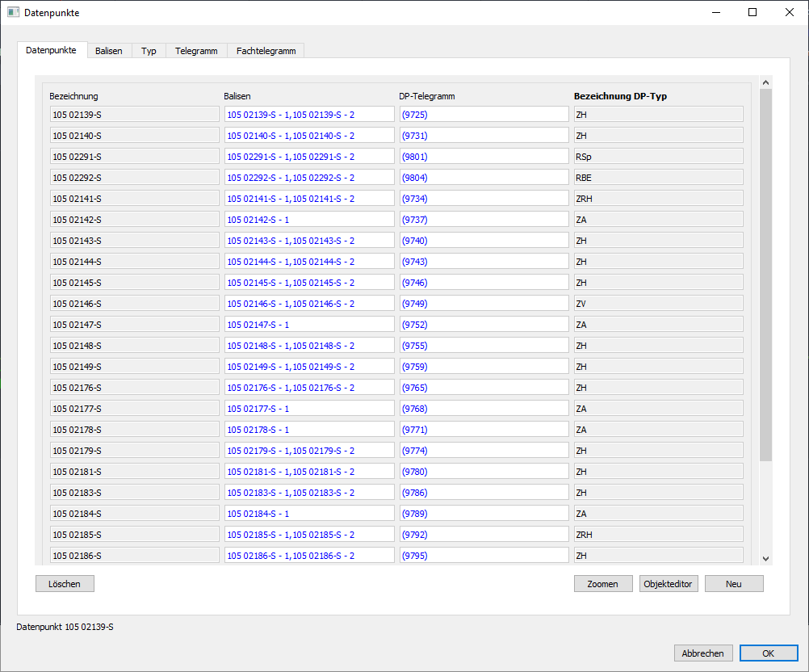Click DP-Typ field ZRH for 105 02141-S
This screenshot has height=672, width=809.
pyautogui.click(x=658, y=199)
